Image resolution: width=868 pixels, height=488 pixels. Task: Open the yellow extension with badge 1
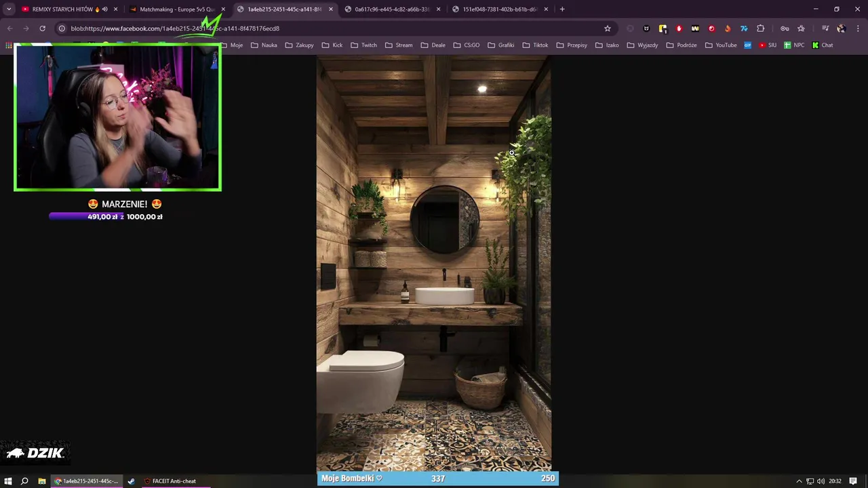663,28
